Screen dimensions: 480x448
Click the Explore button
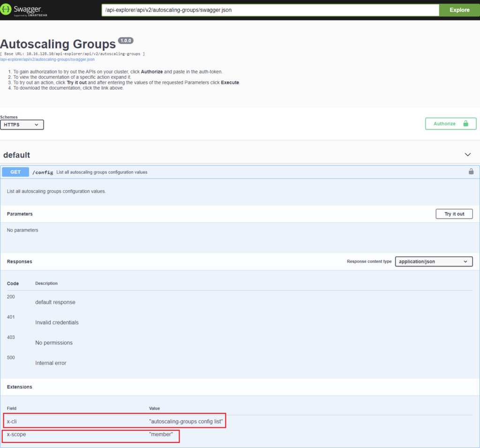tap(459, 10)
